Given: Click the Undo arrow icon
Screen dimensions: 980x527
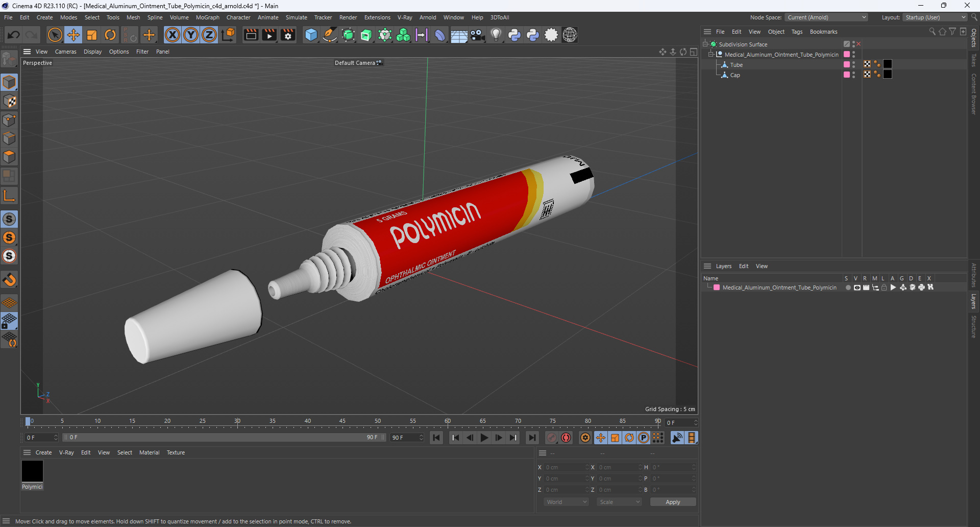Looking at the screenshot, I should click(14, 35).
